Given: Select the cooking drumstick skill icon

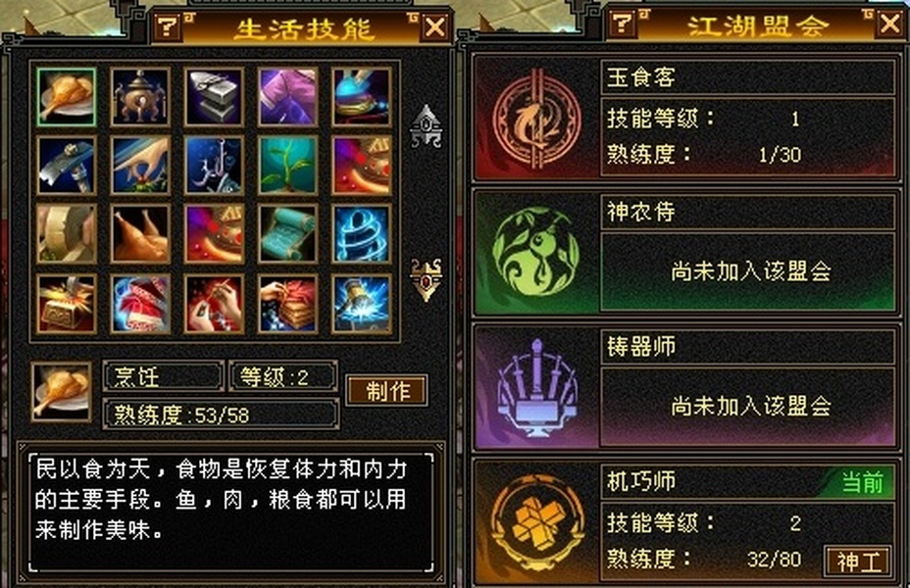Looking at the screenshot, I should [66, 97].
